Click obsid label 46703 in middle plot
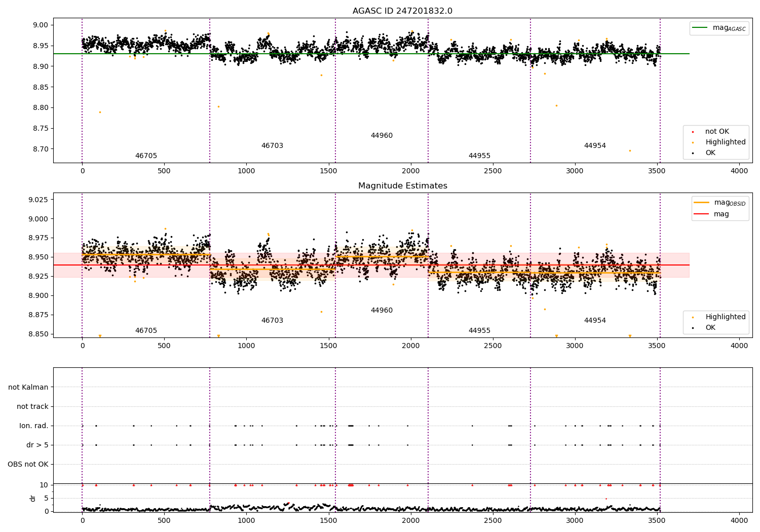 point(272,321)
